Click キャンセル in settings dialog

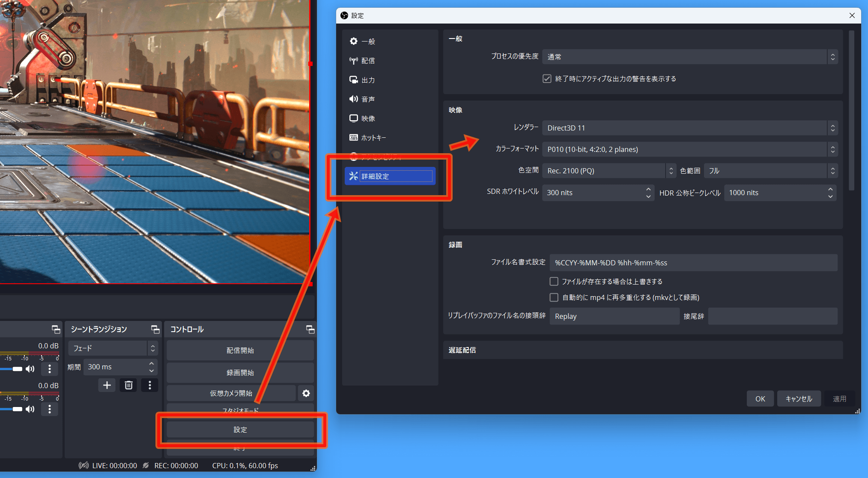point(799,399)
